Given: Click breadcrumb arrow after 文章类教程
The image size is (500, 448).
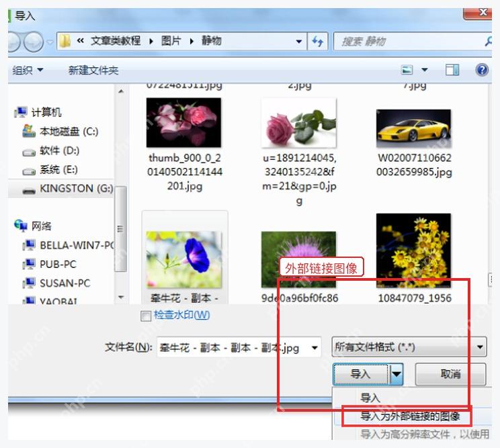Looking at the screenshot, I should 151,42.
